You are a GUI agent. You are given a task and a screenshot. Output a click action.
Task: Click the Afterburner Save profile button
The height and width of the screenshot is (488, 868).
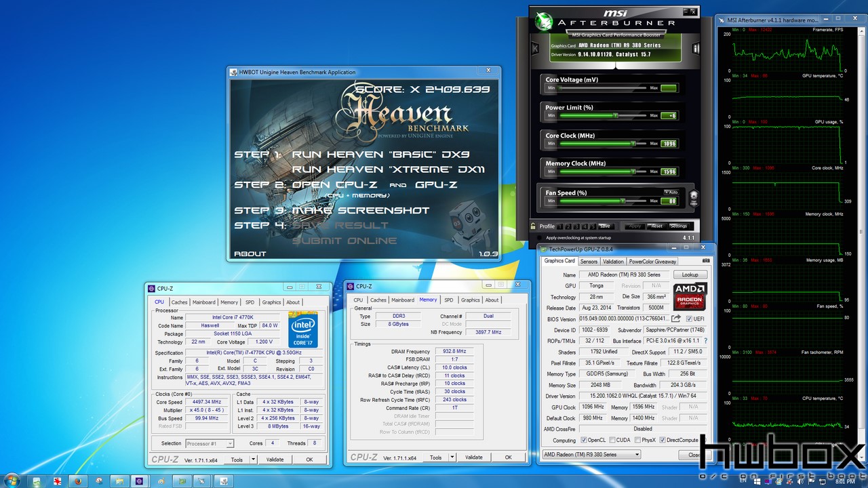coord(605,226)
